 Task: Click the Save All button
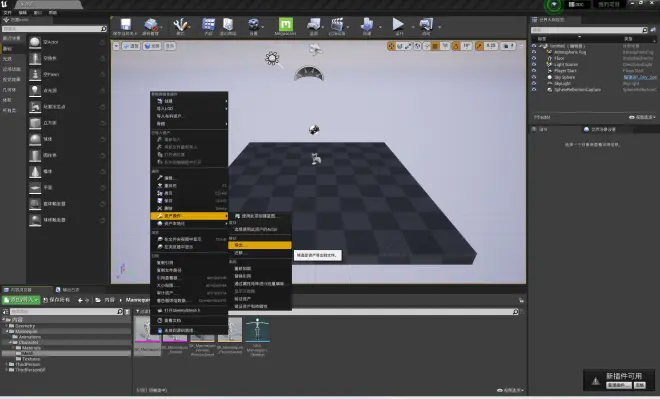pyautogui.click(x=57, y=300)
